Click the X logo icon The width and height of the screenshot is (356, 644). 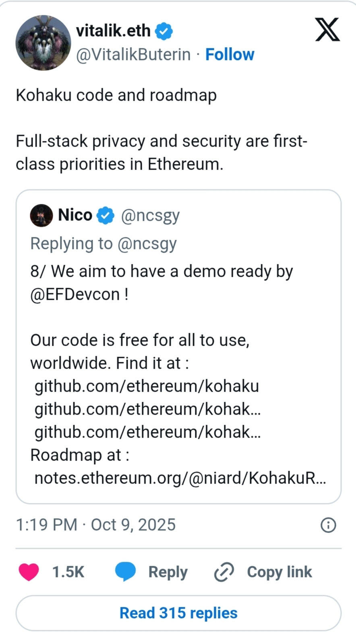[x=327, y=30]
